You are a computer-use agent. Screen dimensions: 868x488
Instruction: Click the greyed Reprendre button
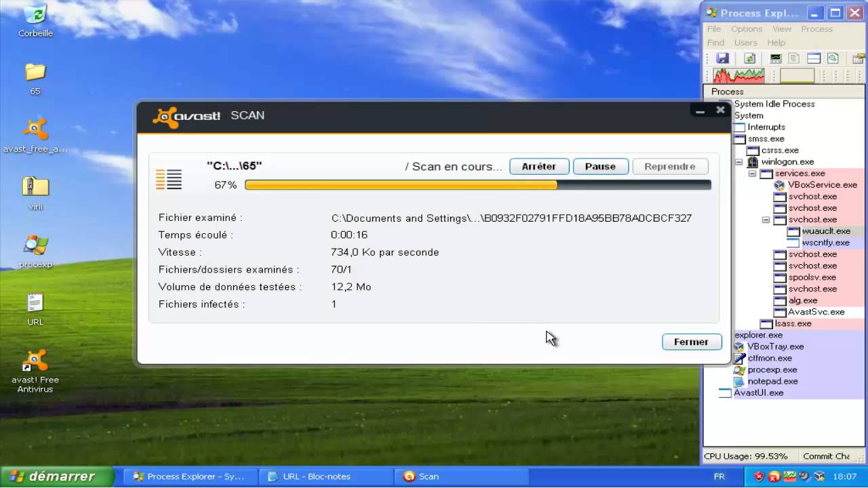tap(670, 167)
